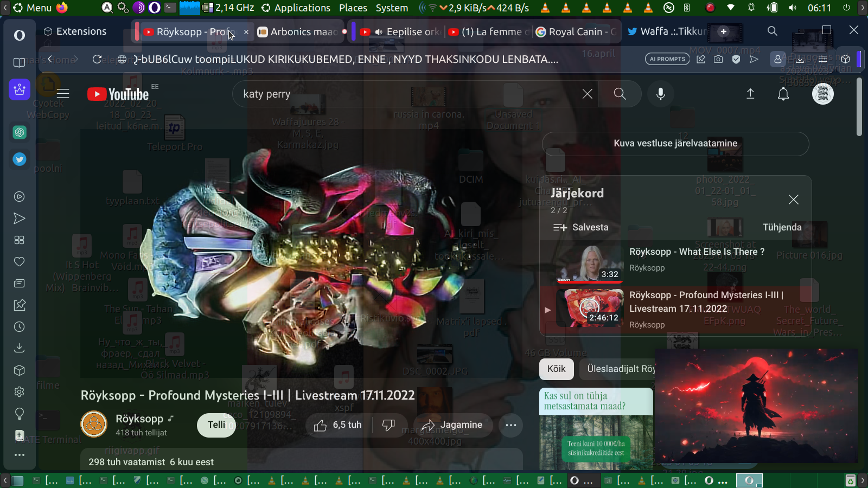Screen dimensions: 868x488
Task: Switch to the Royal Canin tab
Action: [576, 32]
